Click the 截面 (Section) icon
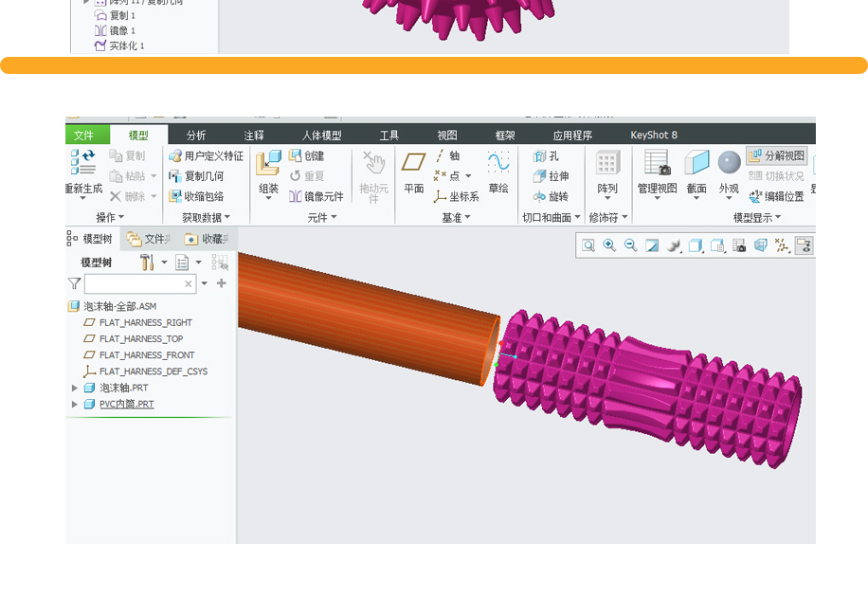Screen dimensions: 868x616 [696, 163]
